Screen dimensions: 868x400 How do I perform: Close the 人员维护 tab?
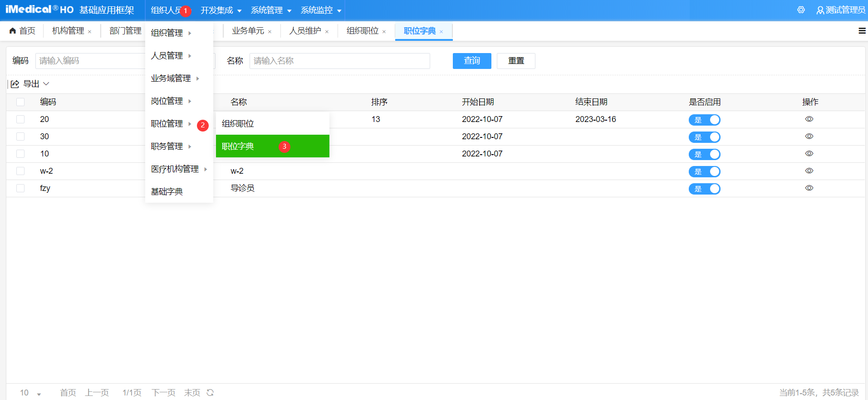pos(327,32)
